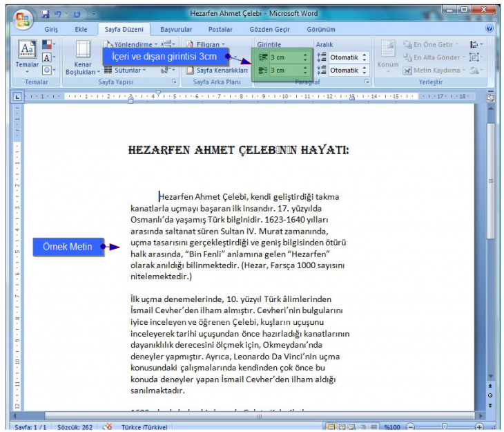Switch to the Giriş tab
Screen dimensions: 504x432
[51, 29]
